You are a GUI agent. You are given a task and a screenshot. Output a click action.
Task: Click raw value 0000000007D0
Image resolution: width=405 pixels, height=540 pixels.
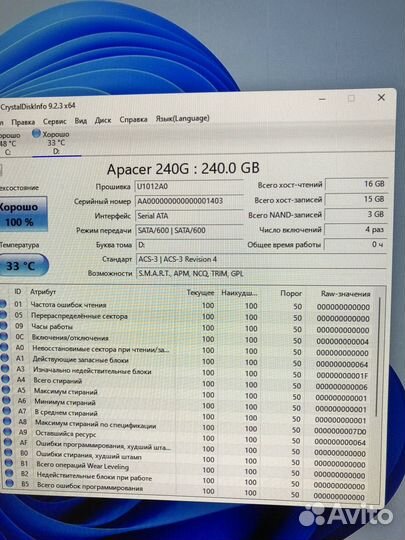(x=340, y=431)
